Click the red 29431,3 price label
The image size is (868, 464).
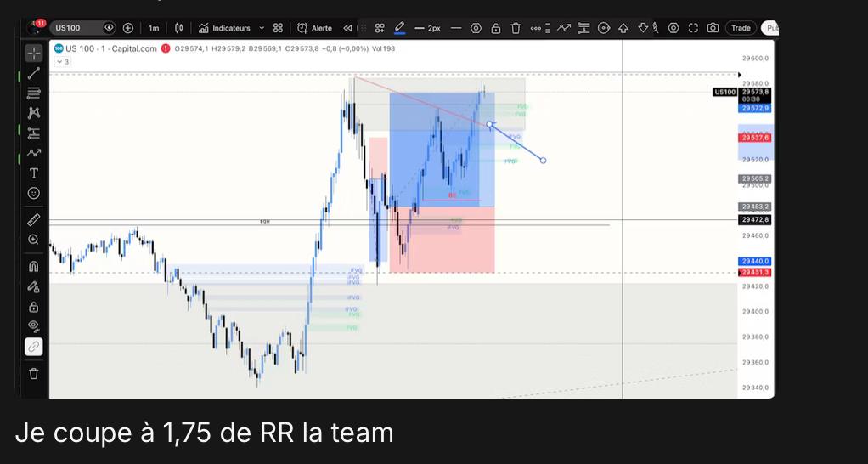pyautogui.click(x=755, y=273)
